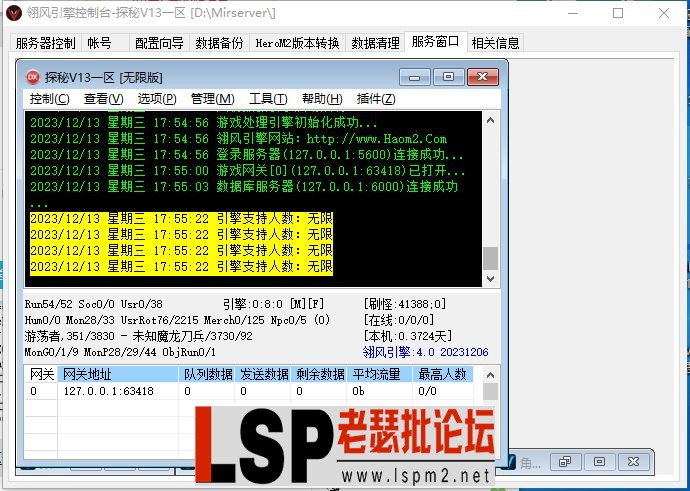
Task: Open the 帮助(H) menu
Action: 322,99
